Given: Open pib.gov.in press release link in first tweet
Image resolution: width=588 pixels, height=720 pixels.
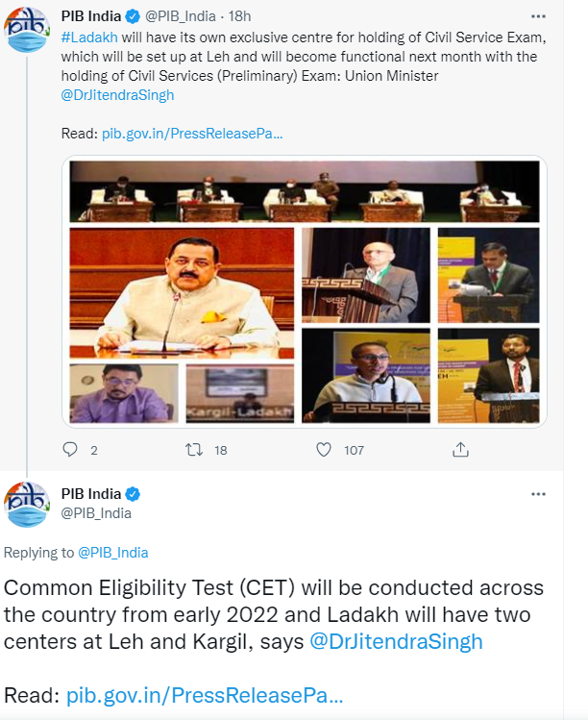Looking at the screenshot, I should click(x=192, y=134).
